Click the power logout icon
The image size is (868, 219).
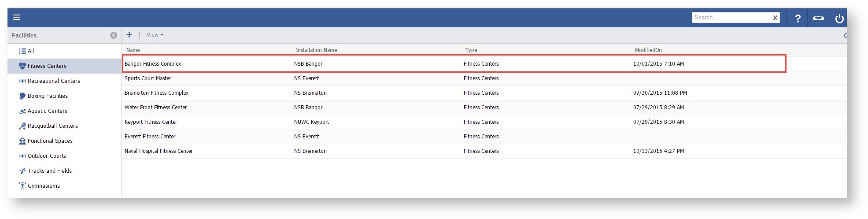coord(839,18)
